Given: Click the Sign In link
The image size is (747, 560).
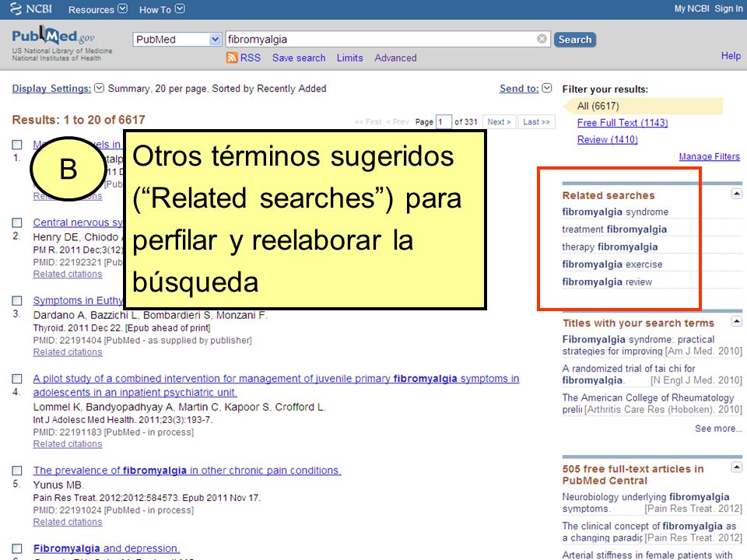Looking at the screenshot, I should point(728,9).
